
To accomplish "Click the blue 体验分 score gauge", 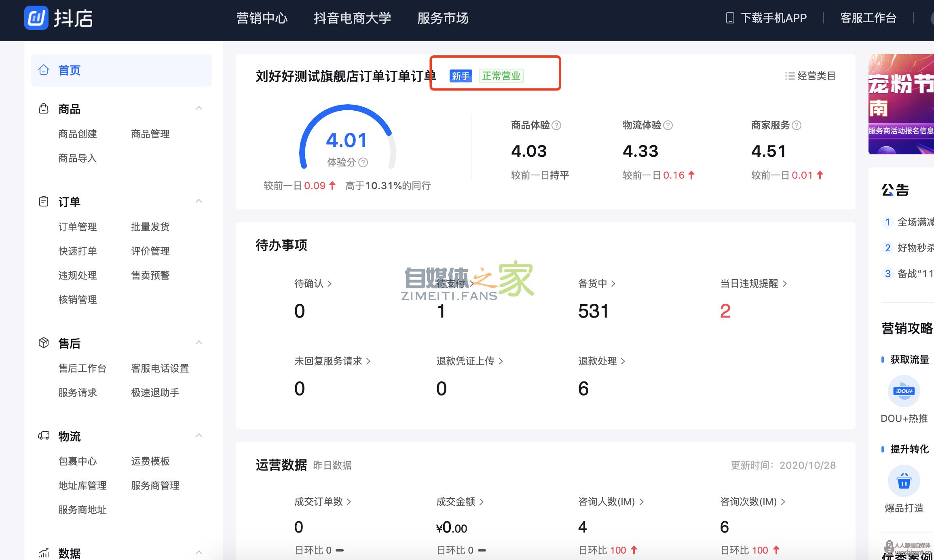I will pos(347,141).
